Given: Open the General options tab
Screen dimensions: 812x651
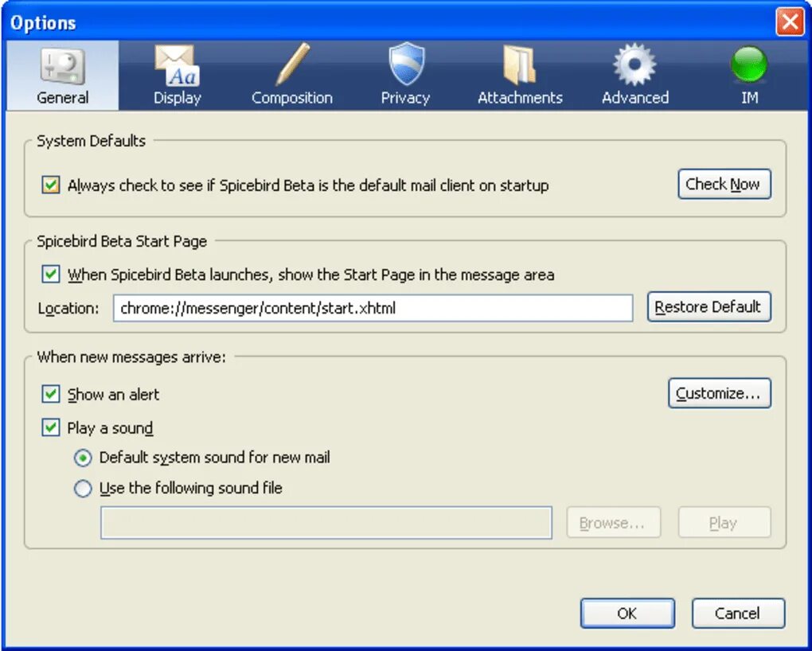Looking at the screenshot, I should 63,76.
